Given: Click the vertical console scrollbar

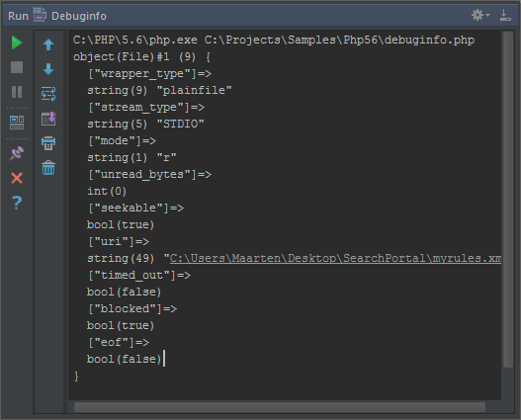Looking at the screenshot, I should [x=508, y=200].
